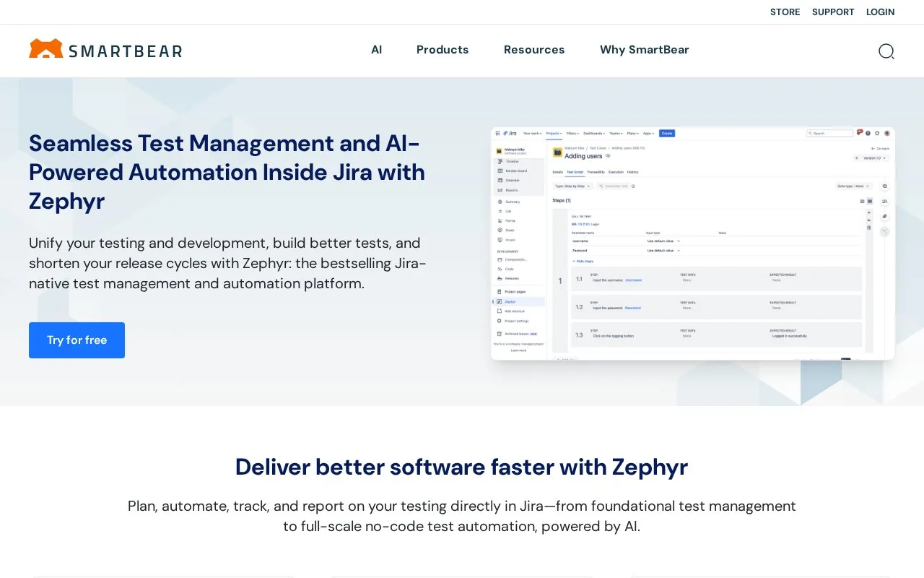The width and height of the screenshot is (924, 578).
Task: Click the Zephyr Jira screenshot image
Action: click(693, 243)
